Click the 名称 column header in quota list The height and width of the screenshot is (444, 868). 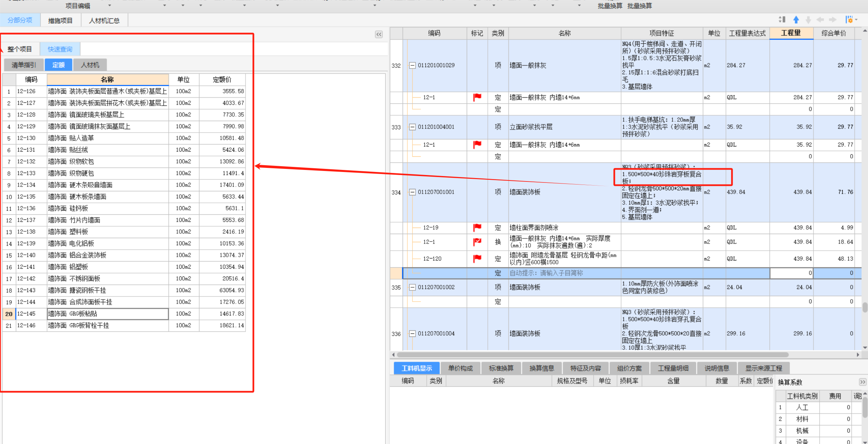107,79
